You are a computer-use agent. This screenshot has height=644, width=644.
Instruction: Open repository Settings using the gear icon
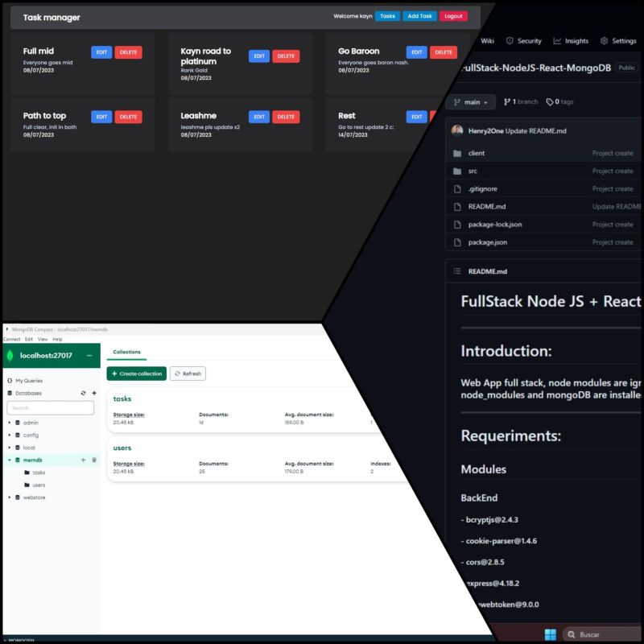coord(604,41)
